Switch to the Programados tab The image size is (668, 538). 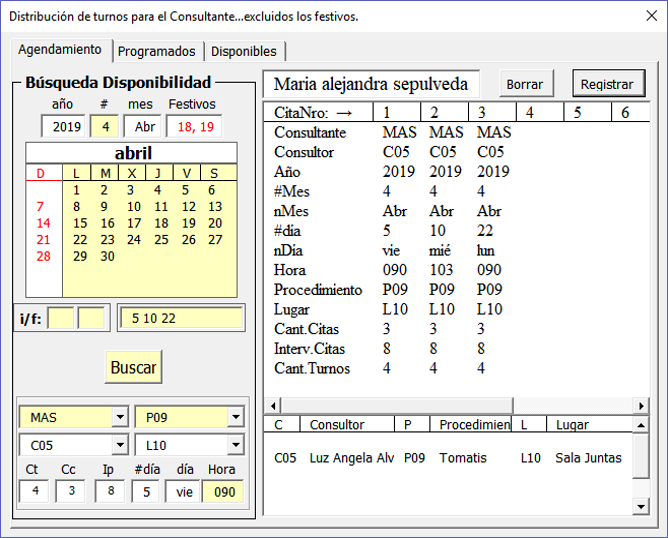[x=156, y=52]
